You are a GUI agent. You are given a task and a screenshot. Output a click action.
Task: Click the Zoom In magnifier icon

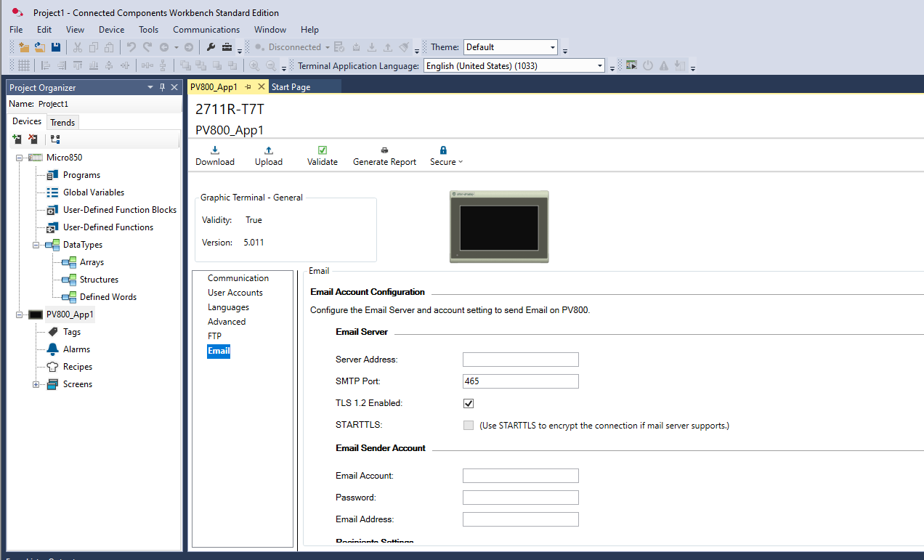[255, 65]
